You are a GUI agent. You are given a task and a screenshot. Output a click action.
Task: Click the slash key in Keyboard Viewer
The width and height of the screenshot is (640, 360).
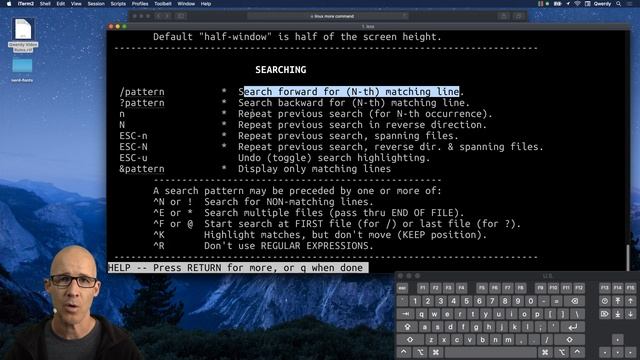tap(546, 340)
